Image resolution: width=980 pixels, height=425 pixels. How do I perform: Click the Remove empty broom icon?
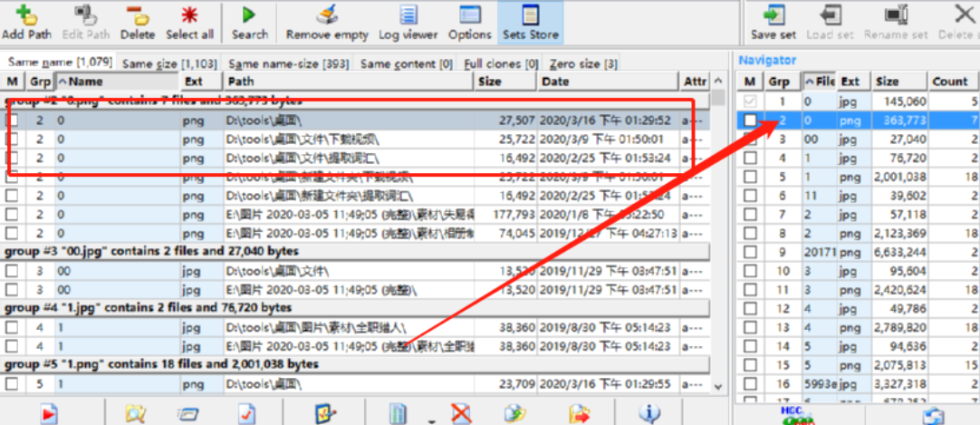coord(327,14)
